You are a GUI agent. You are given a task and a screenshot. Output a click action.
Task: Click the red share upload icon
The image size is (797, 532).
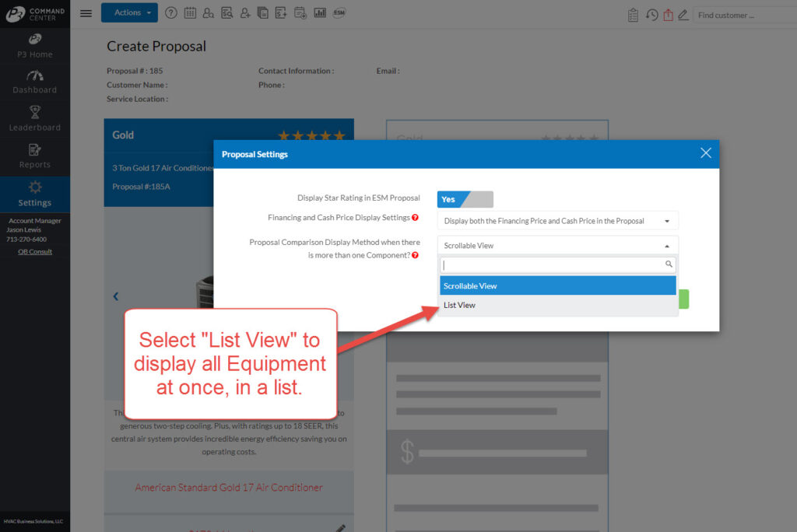click(668, 15)
